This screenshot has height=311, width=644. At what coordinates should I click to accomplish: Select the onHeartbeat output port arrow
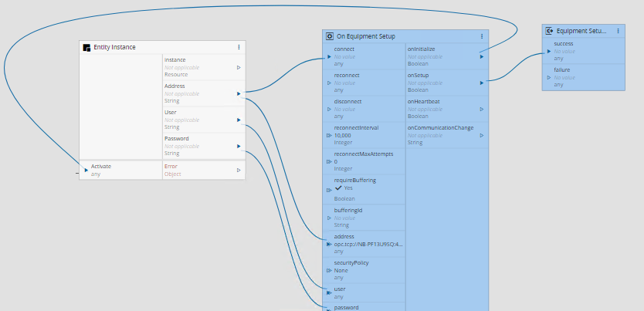[x=482, y=109]
